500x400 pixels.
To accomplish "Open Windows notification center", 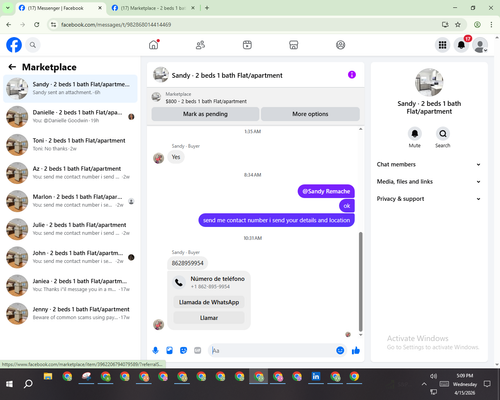I will pyautogui.click(x=487, y=384).
